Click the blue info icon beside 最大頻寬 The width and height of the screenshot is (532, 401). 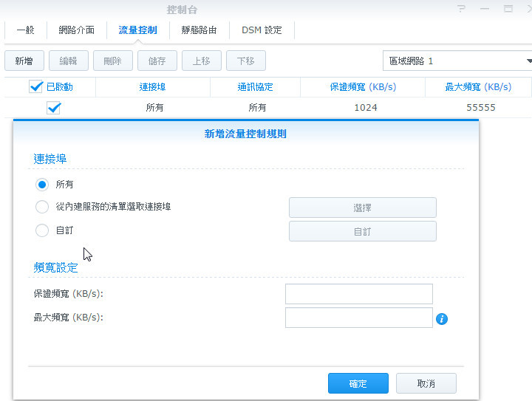coord(443,319)
